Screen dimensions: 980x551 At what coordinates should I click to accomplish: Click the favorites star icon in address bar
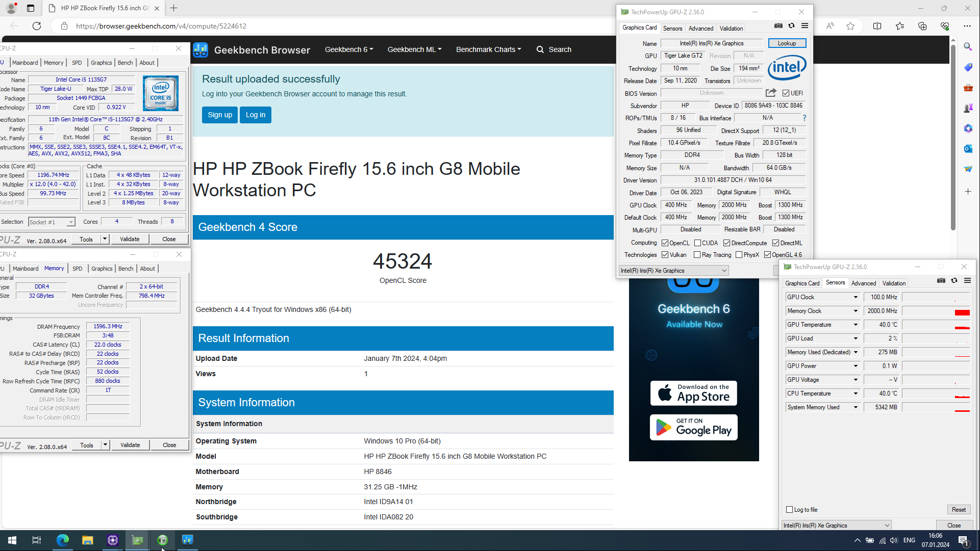pos(850,26)
